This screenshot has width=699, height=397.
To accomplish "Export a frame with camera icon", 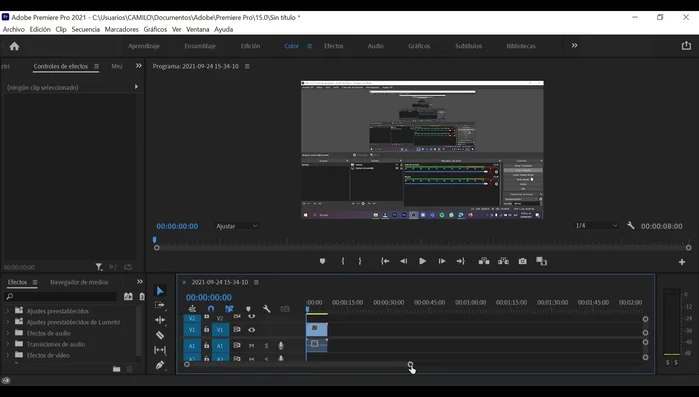I will click(x=522, y=261).
